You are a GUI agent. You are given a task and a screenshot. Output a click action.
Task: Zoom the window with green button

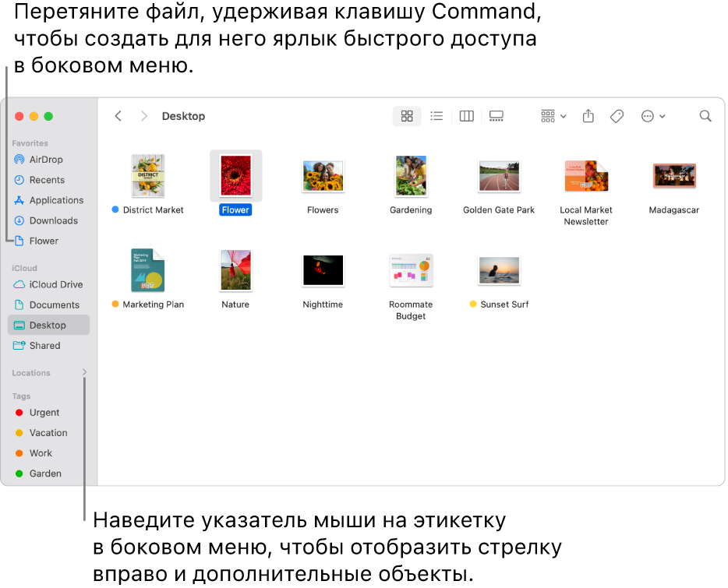tap(48, 116)
